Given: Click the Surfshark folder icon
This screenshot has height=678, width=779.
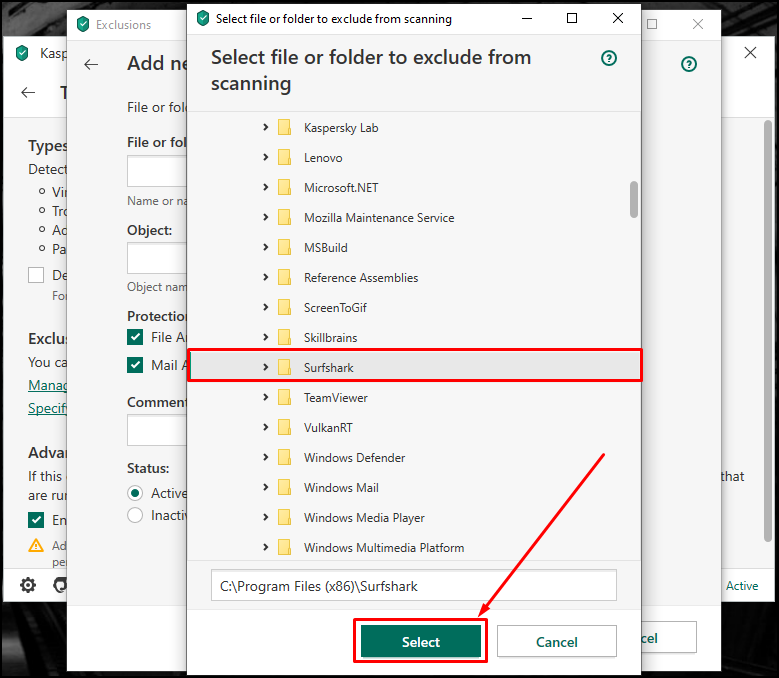Looking at the screenshot, I should [284, 367].
